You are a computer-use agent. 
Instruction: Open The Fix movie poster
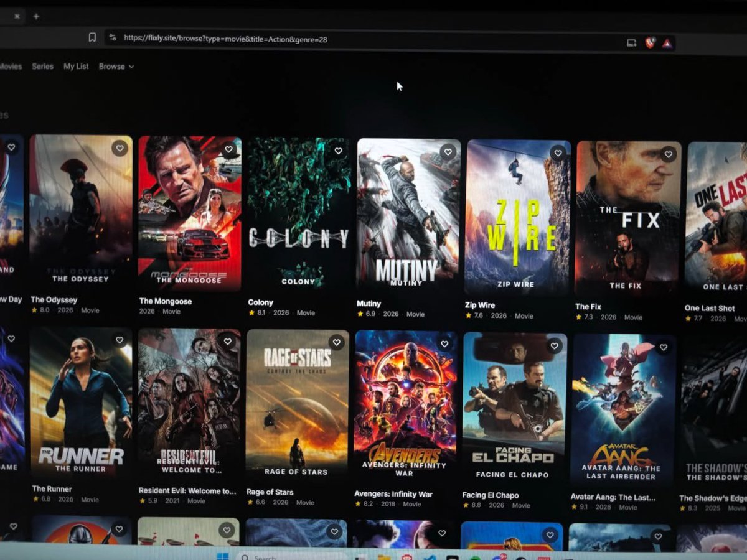click(628, 218)
